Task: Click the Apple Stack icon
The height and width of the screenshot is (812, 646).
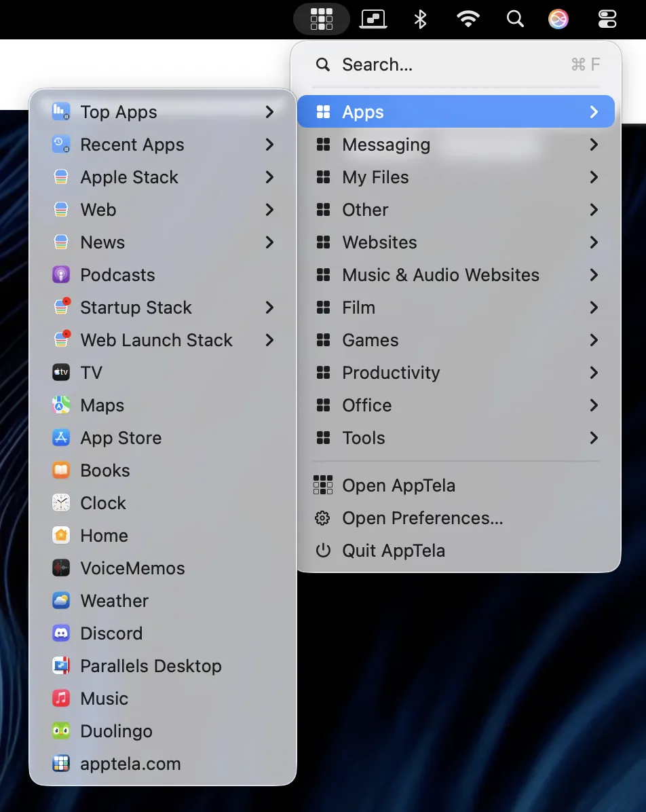Action: [x=61, y=177]
